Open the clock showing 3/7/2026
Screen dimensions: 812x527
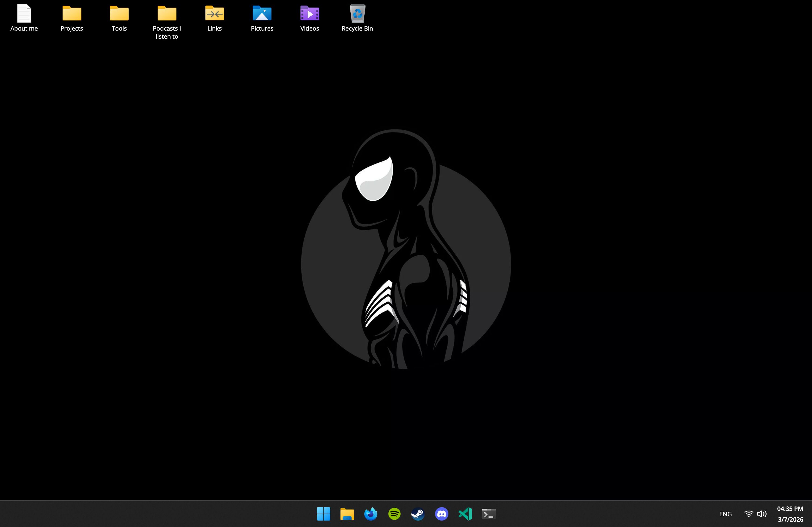[790, 514]
